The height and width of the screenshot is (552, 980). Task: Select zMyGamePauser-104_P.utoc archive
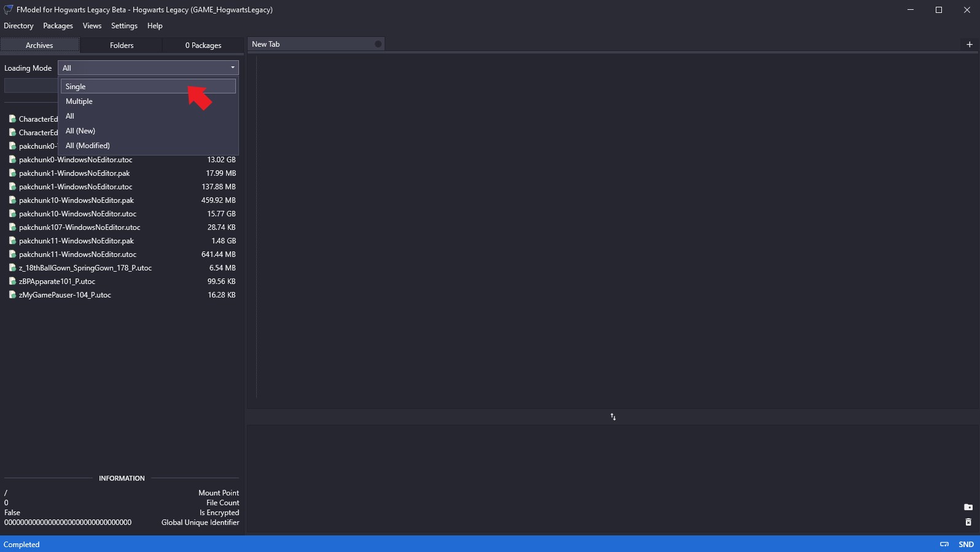[122, 295]
